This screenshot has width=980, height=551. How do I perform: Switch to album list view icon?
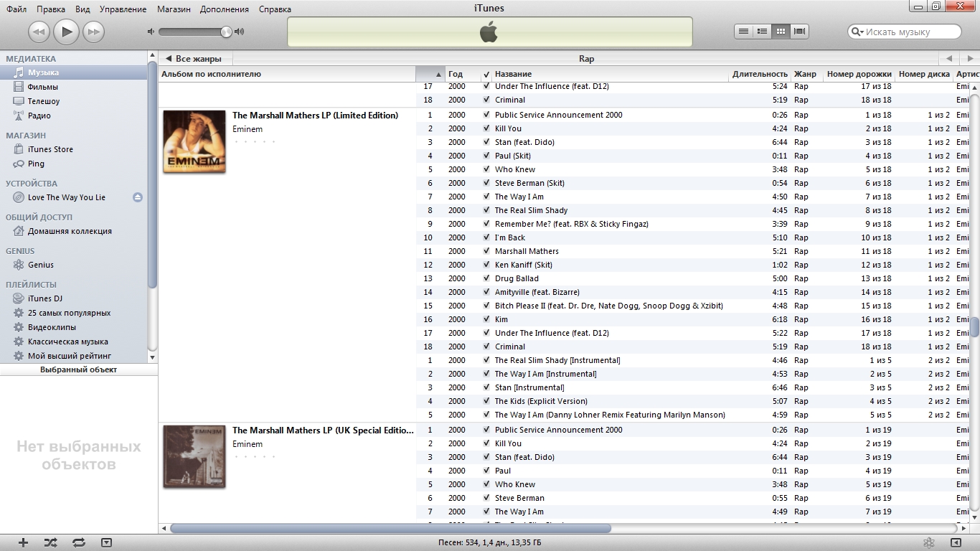[x=763, y=31]
